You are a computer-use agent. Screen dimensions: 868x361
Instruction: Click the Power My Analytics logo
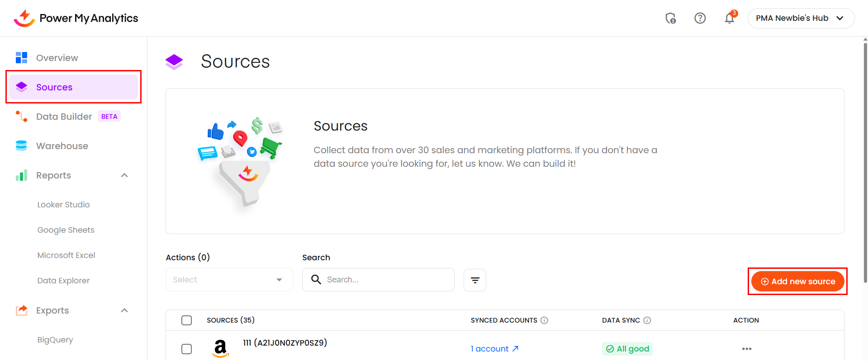click(76, 18)
